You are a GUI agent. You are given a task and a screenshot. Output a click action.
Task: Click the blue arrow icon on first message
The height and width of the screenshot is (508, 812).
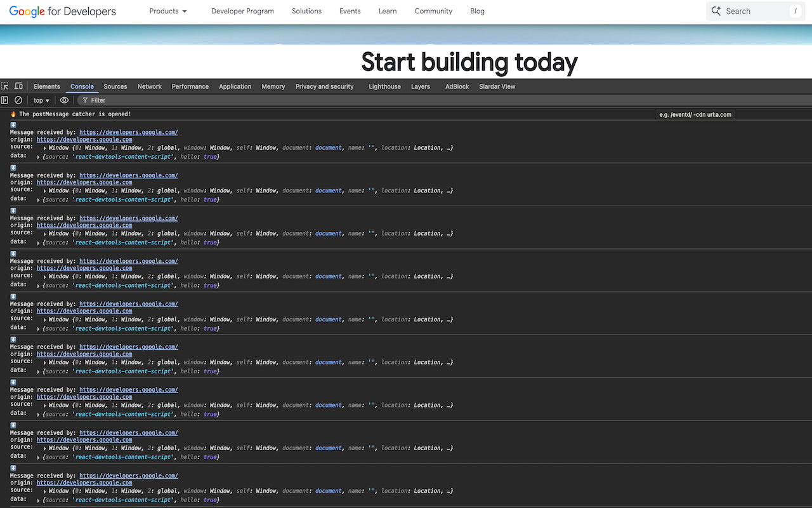pyautogui.click(x=13, y=125)
